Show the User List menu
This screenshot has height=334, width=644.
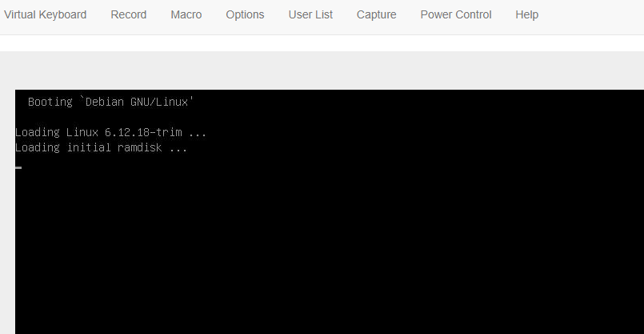point(310,14)
